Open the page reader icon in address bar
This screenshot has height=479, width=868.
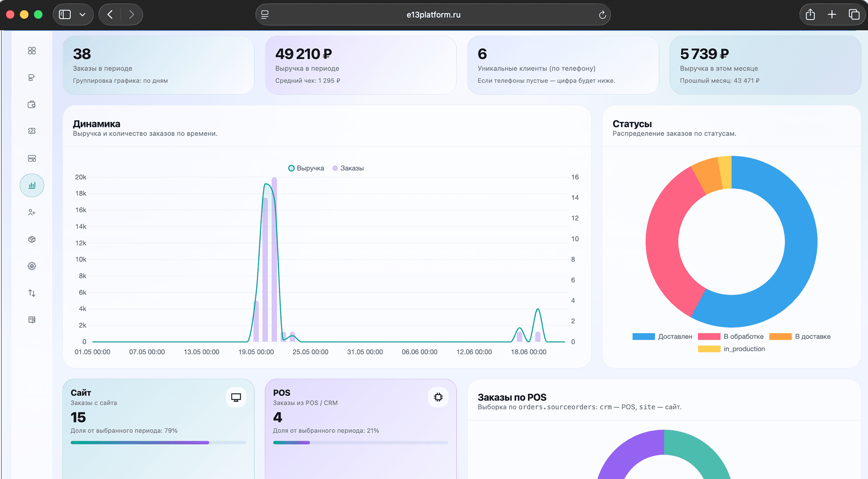[x=265, y=15]
